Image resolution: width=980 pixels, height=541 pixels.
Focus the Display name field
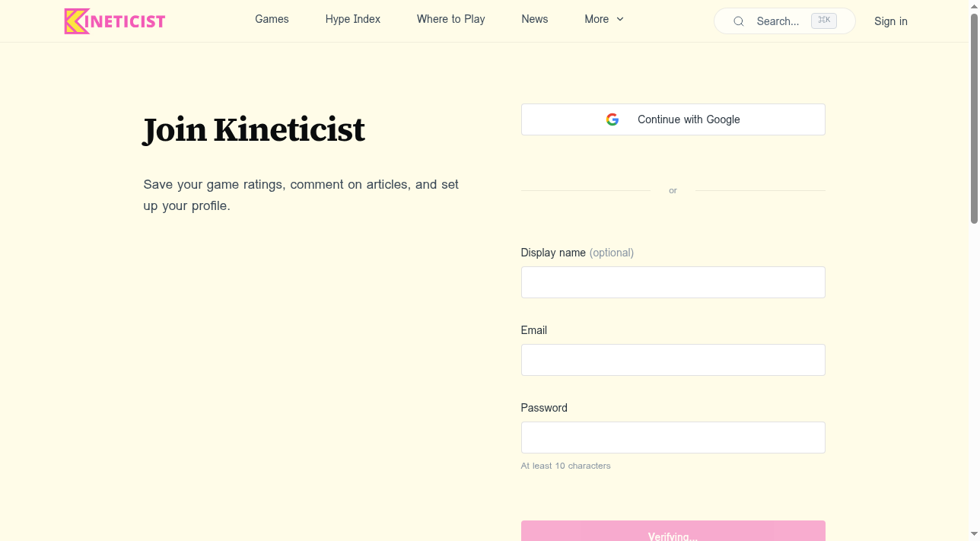pos(673,282)
